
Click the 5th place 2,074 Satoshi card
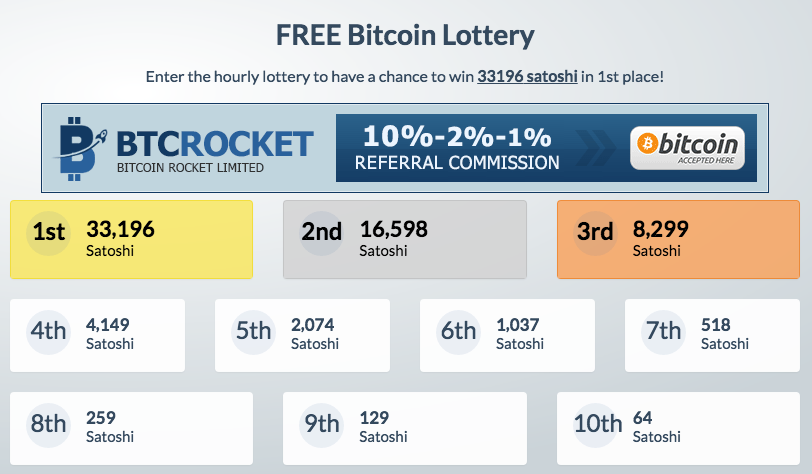(x=302, y=335)
